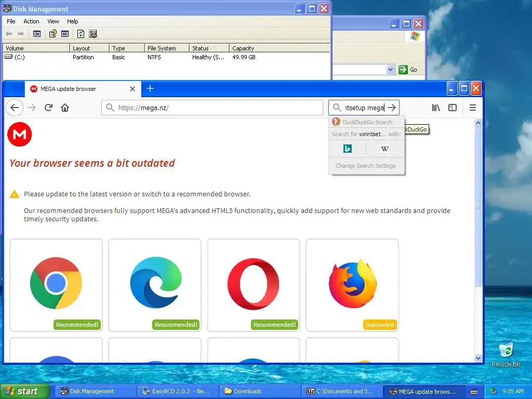Select DuckDuckGo Search suggestion

[x=366, y=122]
